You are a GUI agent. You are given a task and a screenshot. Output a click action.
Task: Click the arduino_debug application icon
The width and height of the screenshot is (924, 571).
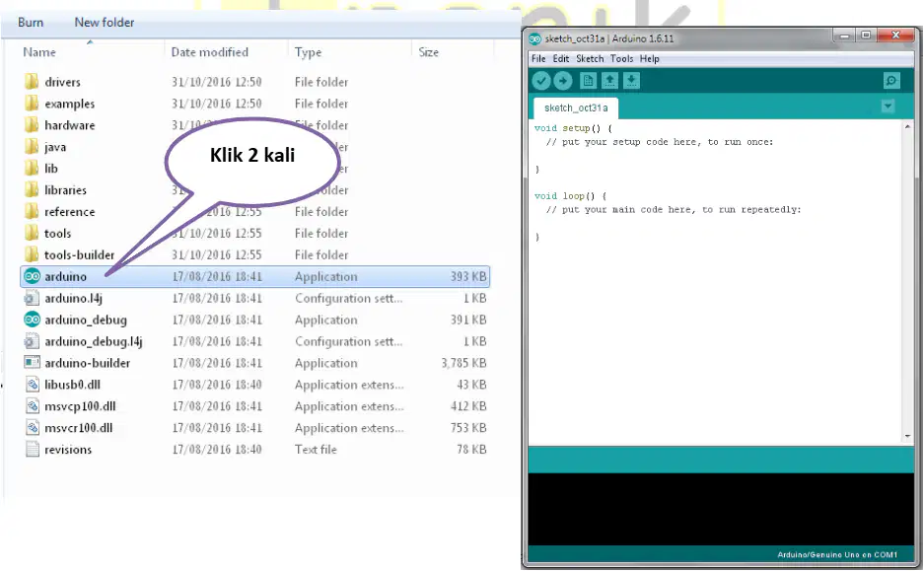[32, 320]
